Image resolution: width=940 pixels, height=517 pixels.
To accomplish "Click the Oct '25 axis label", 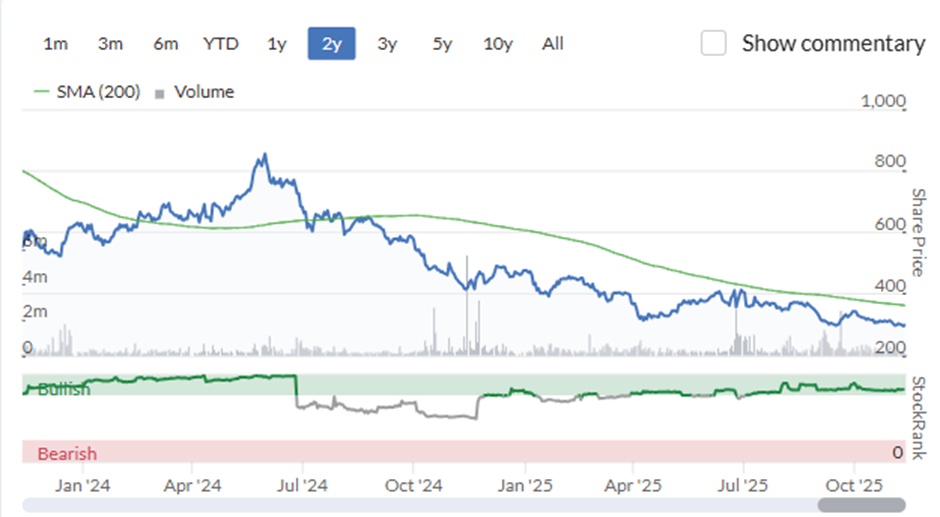I will click(x=854, y=485).
